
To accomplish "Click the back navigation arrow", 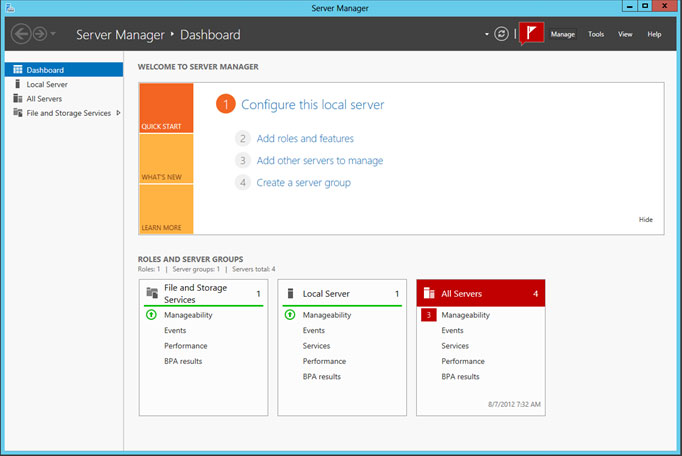I will coord(21,34).
